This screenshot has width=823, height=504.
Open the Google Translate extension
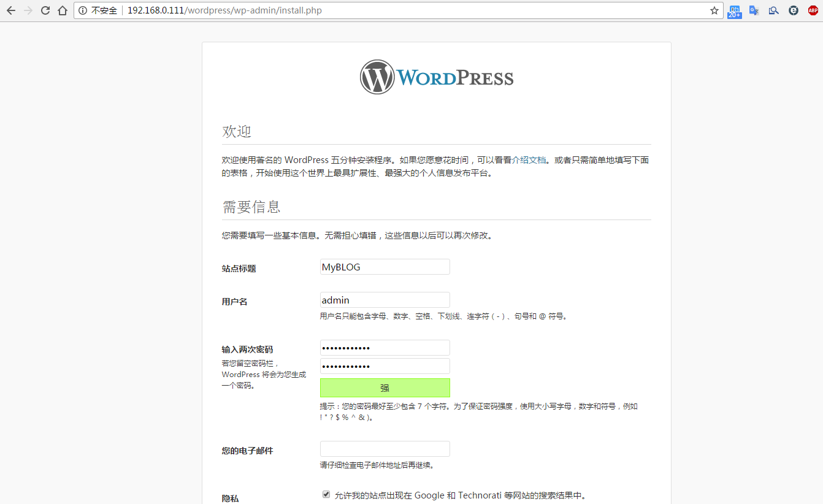pos(754,10)
